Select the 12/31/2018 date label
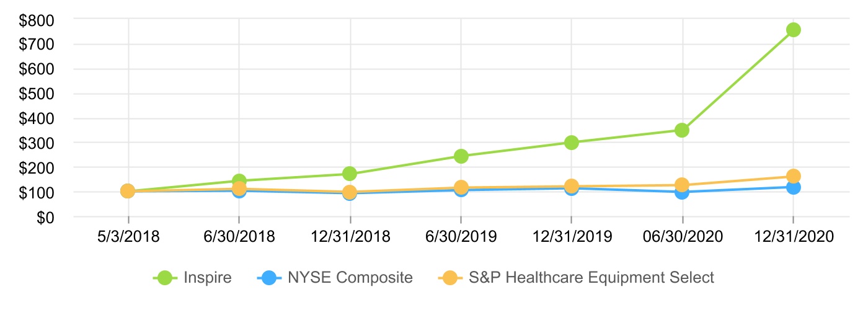The width and height of the screenshot is (868, 310). pos(350,237)
